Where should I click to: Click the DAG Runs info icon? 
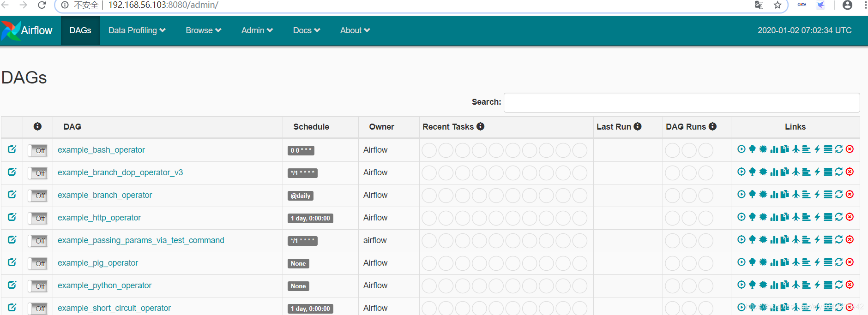coord(713,126)
